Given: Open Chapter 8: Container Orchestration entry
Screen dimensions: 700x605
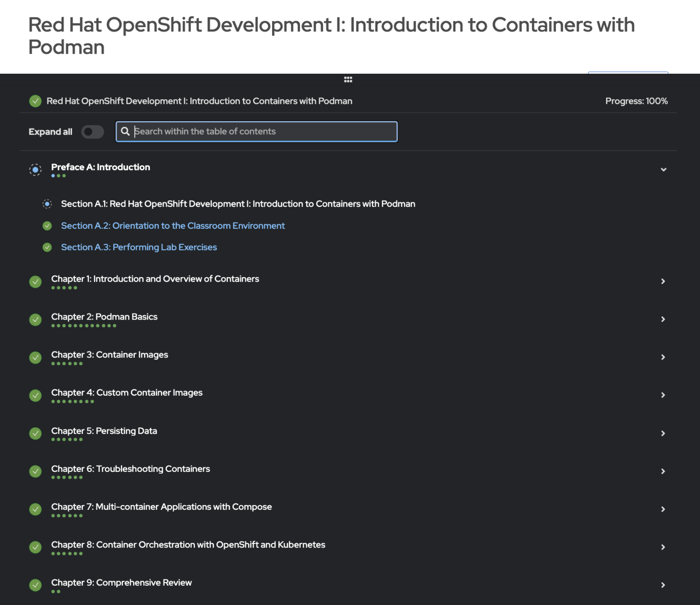Looking at the screenshot, I should click(x=188, y=545).
